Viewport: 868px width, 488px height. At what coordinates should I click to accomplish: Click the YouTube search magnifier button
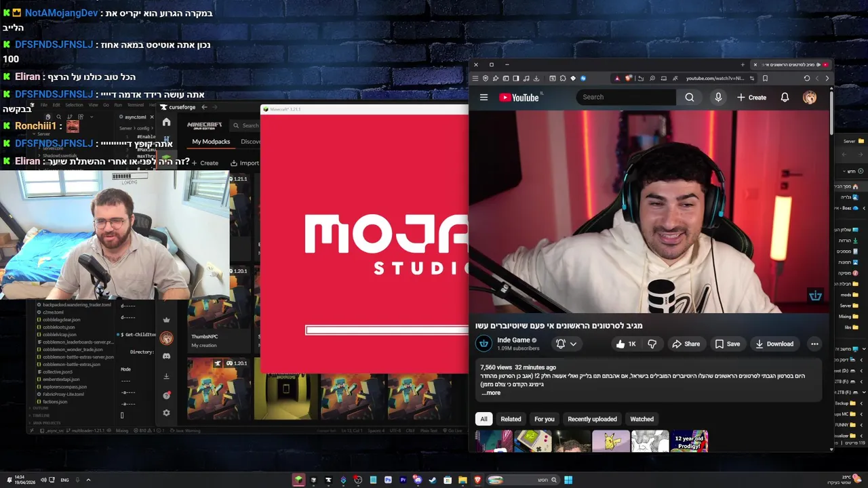point(689,97)
